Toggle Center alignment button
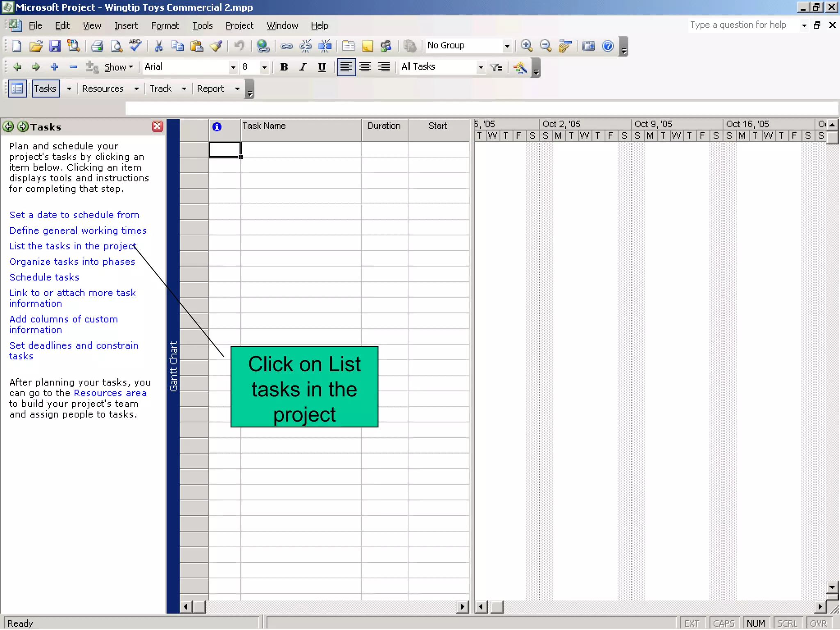840x630 pixels. (x=365, y=67)
